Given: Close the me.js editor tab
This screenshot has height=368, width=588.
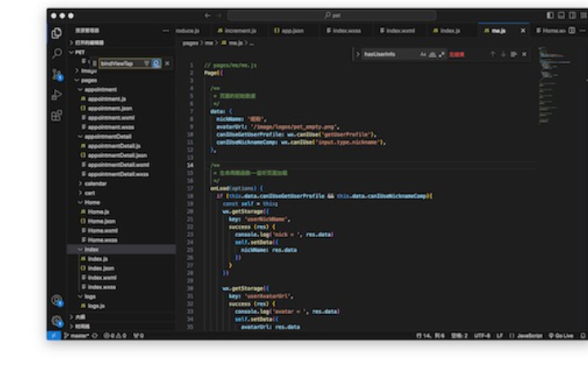Looking at the screenshot, I should point(523,30).
